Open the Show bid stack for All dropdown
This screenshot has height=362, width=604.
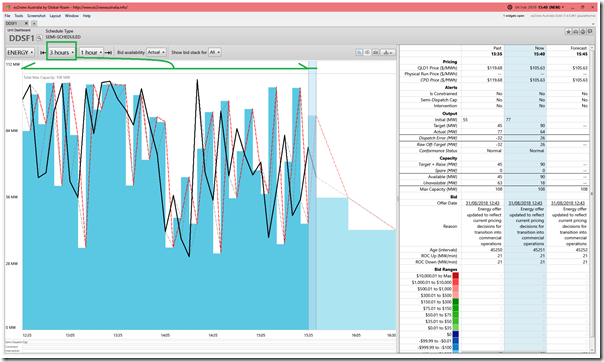pos(214,52)
